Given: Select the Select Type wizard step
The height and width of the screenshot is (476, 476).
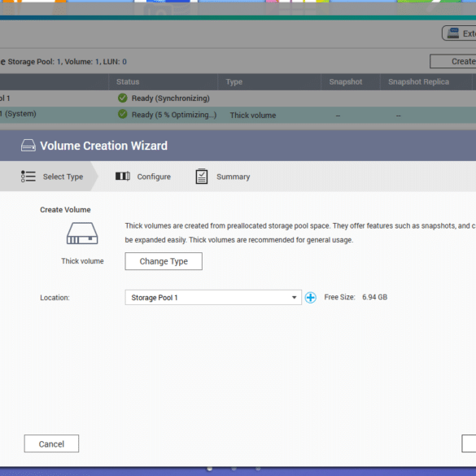Looking at the screenshot, I should pos(49,177).
